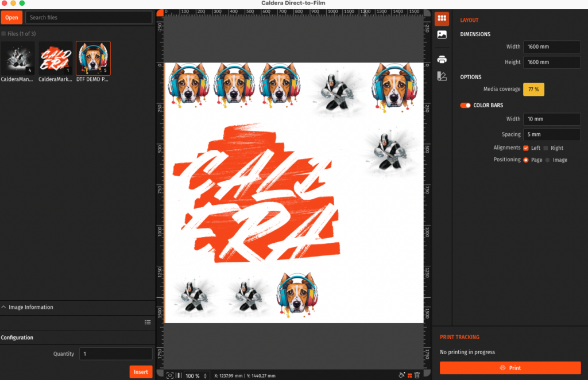Click the Dimensions Height field
Screen dimensions: 588x380
[x=552, y=62]
